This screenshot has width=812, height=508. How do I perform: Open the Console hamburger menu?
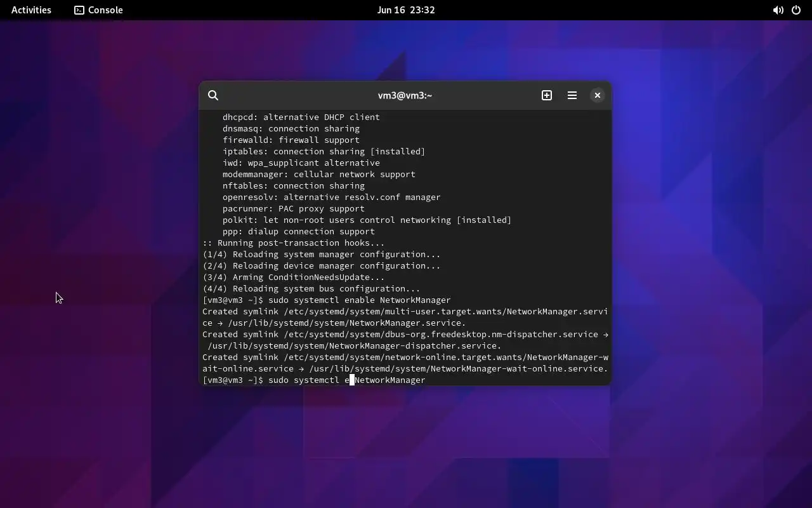click(x=572, y=95)
